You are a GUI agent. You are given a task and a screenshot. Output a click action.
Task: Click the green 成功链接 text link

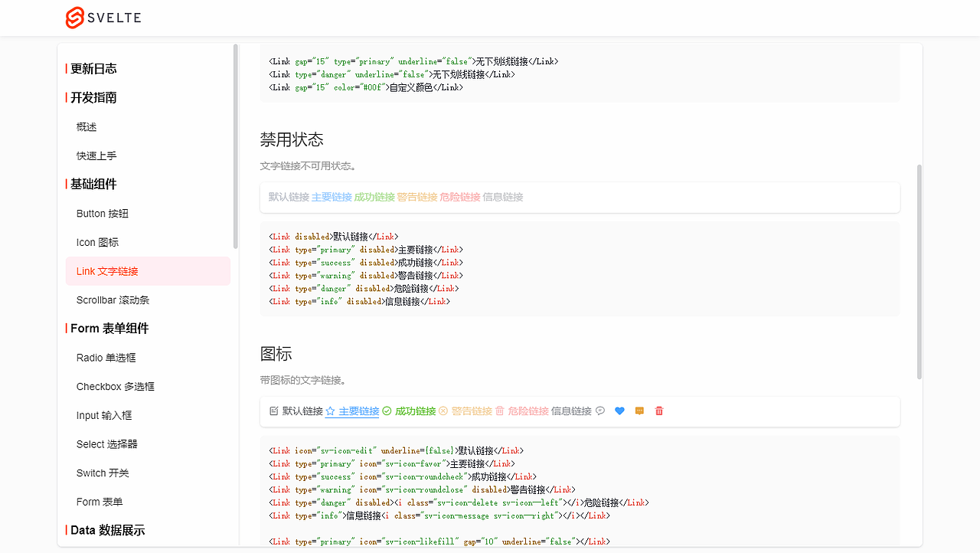(415, 411)
